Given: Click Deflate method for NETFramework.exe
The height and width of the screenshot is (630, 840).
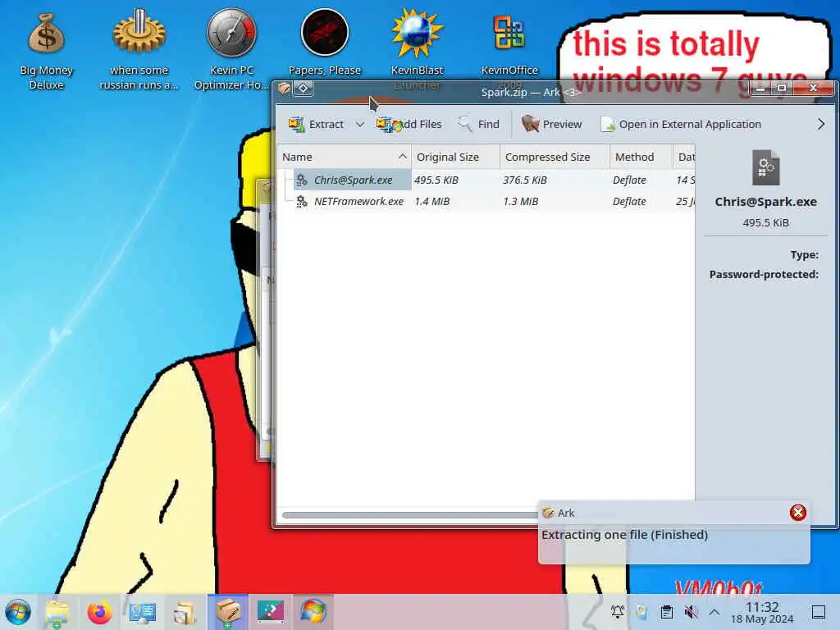Looking at the screenshot, I should (x=629, y=202).
